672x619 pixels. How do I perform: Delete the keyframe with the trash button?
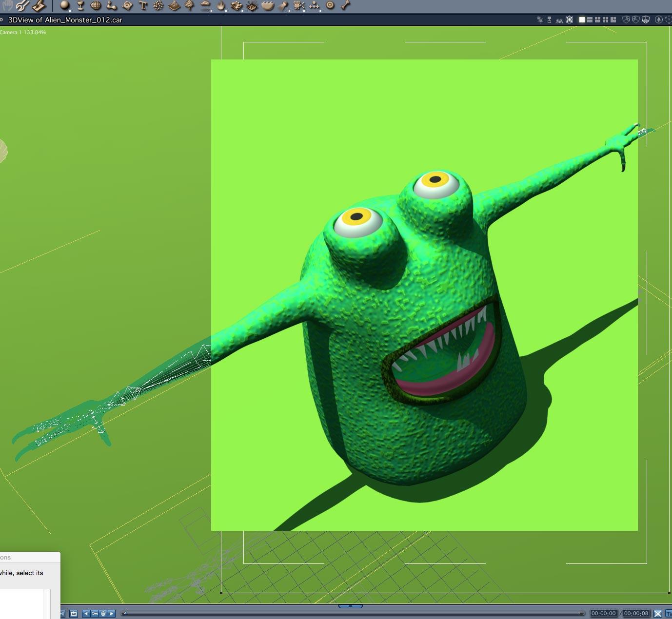click(103, 614)
